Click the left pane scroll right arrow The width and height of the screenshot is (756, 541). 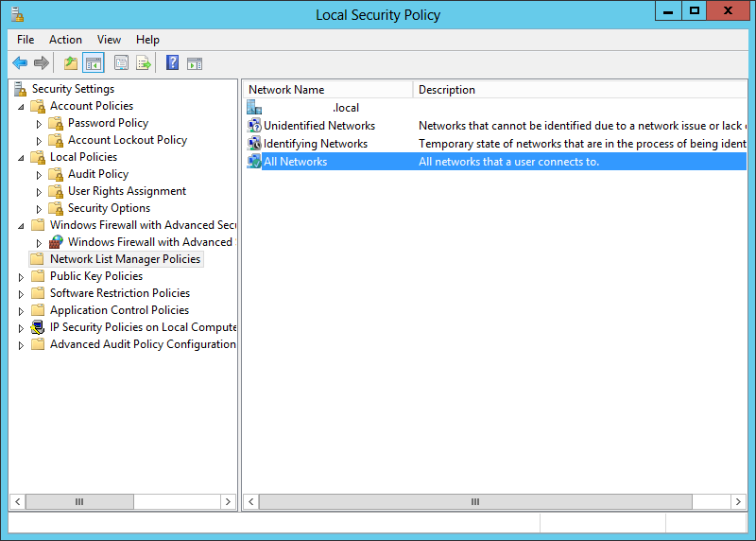[228, 501]
